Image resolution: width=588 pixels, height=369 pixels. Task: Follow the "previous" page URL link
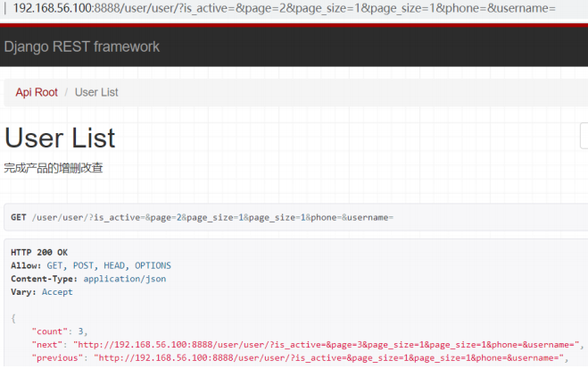(x=329, y=357)
